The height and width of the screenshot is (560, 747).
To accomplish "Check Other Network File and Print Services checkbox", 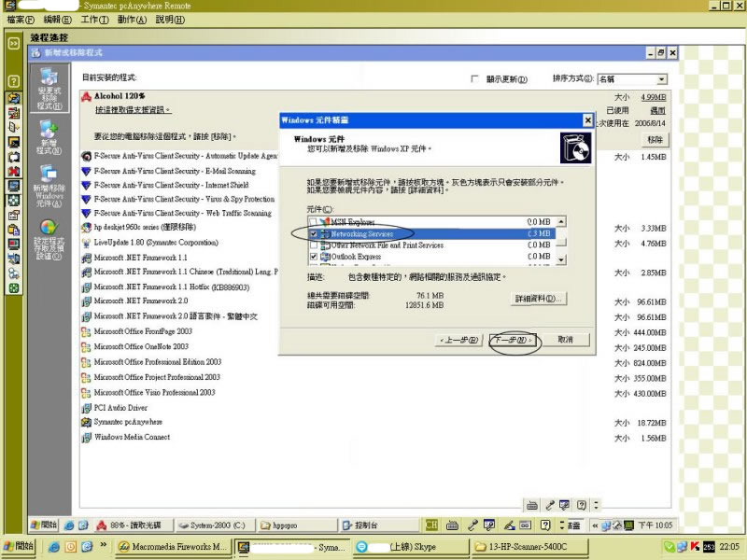I will [313, 245].
